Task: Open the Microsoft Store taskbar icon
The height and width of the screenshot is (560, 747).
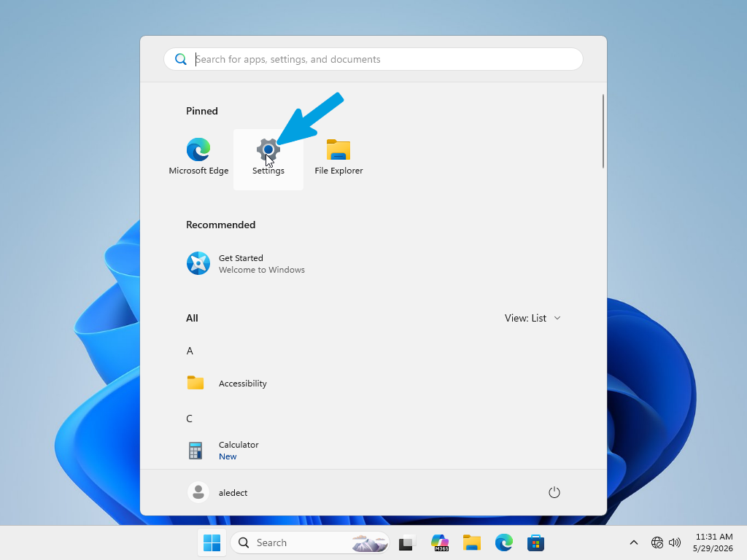Action: point(535,542)
